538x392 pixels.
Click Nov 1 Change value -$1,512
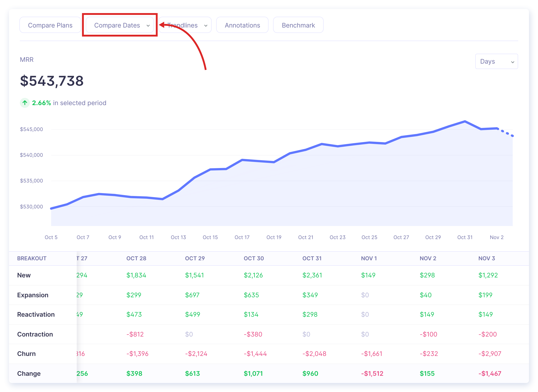372,374
